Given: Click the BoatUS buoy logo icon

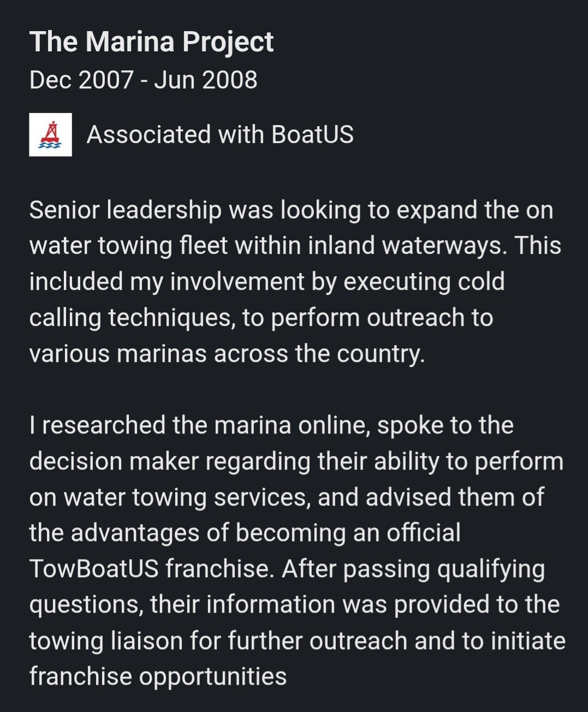Looking at the screenshot, I should (x=50, y=135).
